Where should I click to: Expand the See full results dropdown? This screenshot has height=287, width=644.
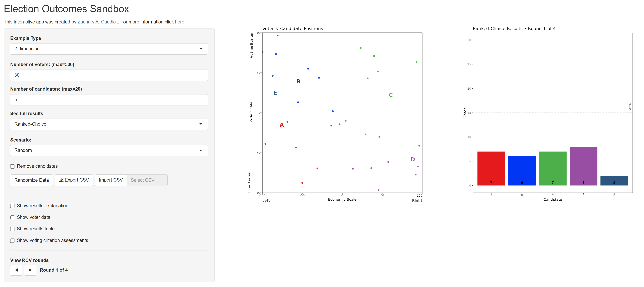point(109,124)
